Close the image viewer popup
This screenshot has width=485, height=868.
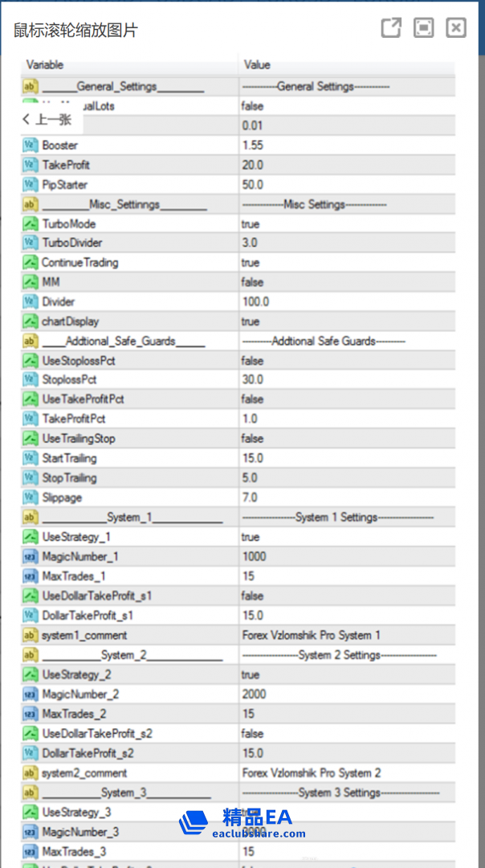(x=456, y=28)
